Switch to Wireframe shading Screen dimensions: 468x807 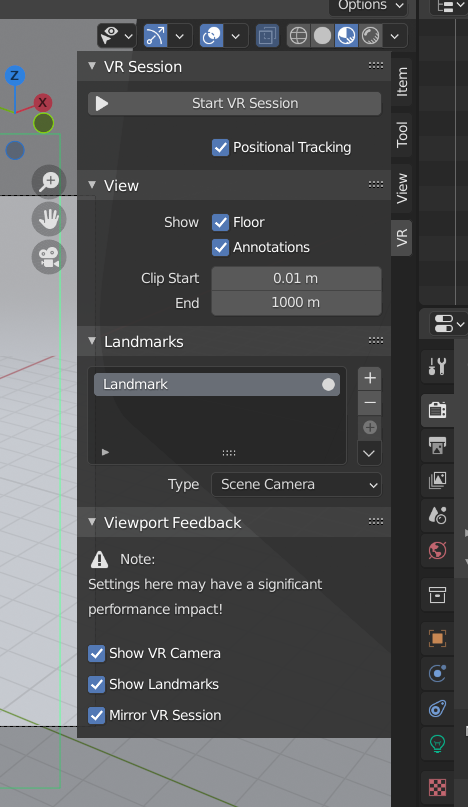(x=299, y=36)
